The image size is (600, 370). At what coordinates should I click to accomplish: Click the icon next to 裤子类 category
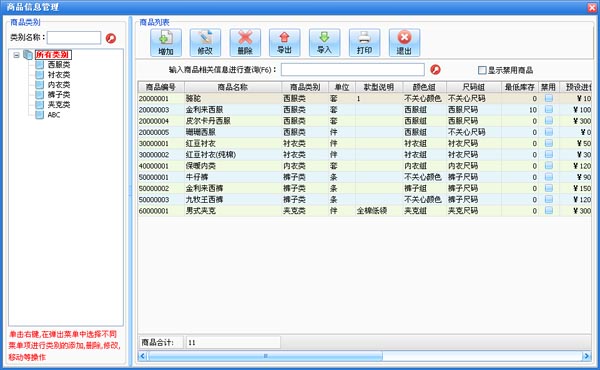coord(40,95)
